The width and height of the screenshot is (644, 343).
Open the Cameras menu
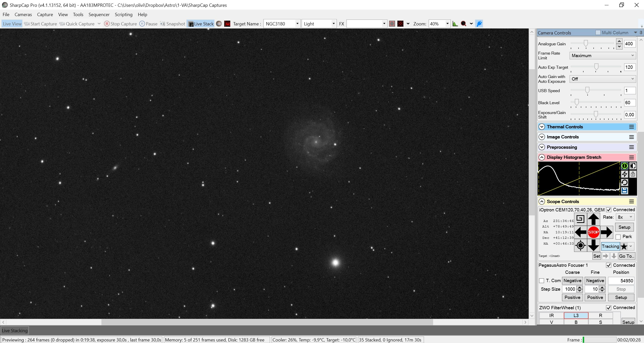pos(23,15)
